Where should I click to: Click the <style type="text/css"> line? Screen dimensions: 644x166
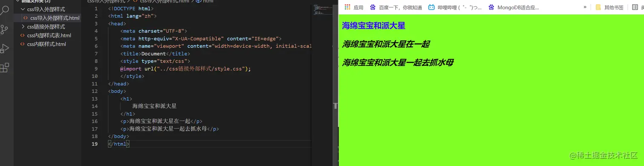pos(155,61)
